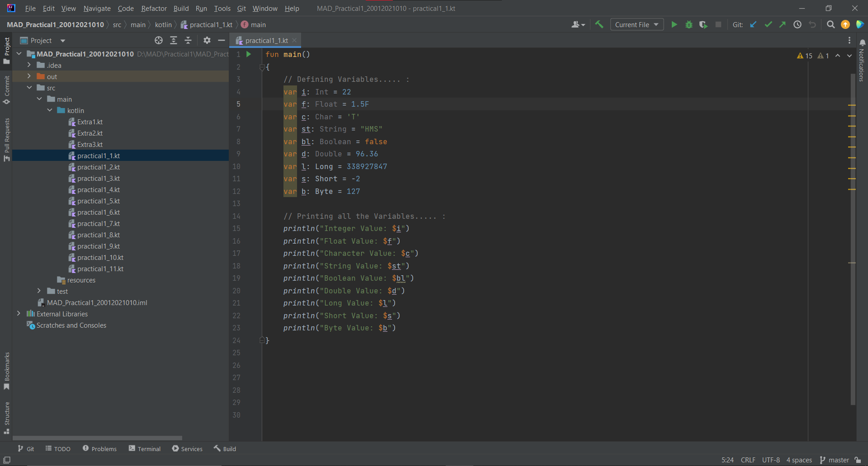Image resolution: width=868 pixels, height=466 pixels.
Task: Open editor tabs three-dot menu
Action: click(x=849, y=41)
